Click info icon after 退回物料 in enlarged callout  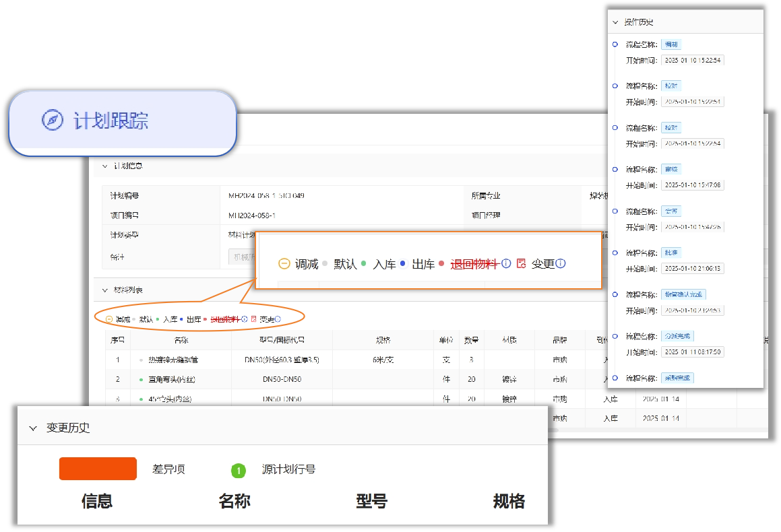[x=505, y=264]
